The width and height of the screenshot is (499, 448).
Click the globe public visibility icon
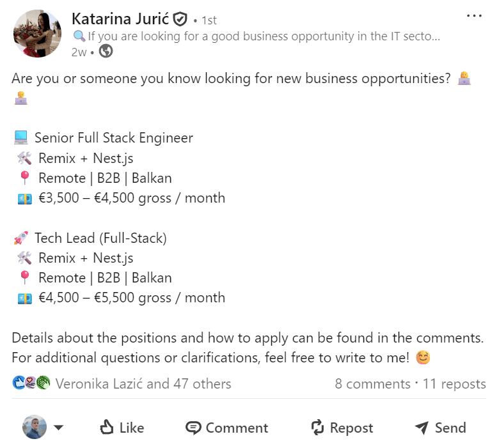(106, 52)
